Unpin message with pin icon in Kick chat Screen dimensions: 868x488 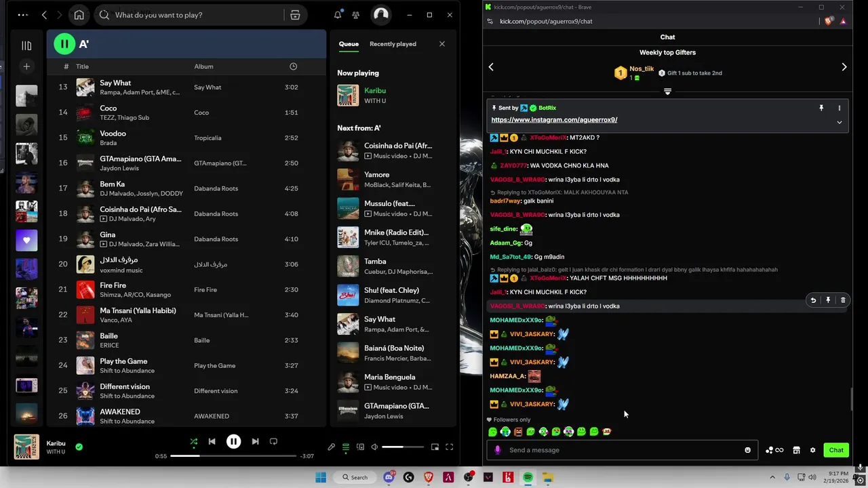click(x=821, y=108)
